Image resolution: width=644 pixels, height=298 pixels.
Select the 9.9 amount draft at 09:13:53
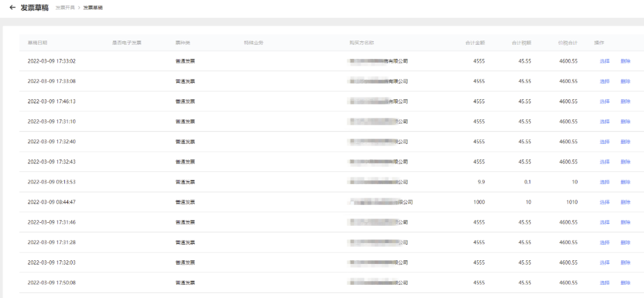[605, 182]
